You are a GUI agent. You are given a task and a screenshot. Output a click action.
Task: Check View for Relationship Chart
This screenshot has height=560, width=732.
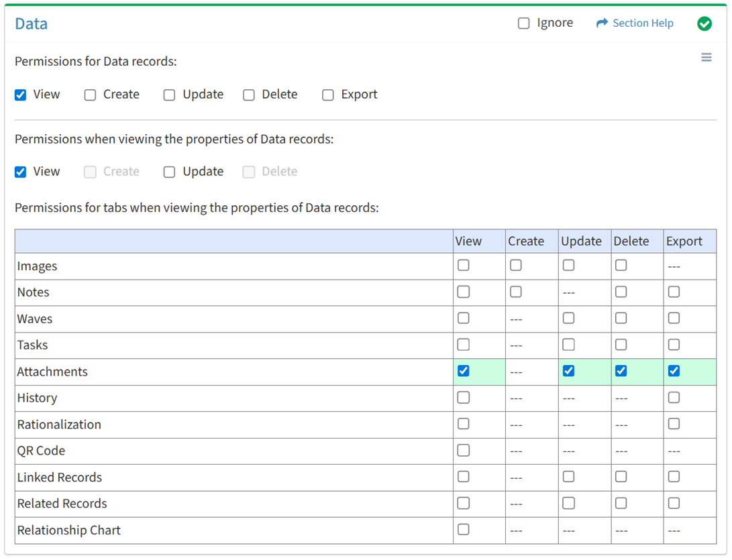click(463, 530)
